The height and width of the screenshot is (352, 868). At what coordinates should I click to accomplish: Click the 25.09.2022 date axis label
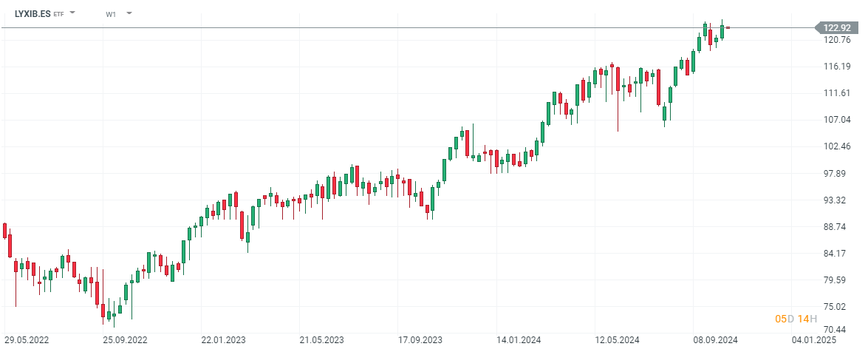pyautogui.click(x=125, y=339)
